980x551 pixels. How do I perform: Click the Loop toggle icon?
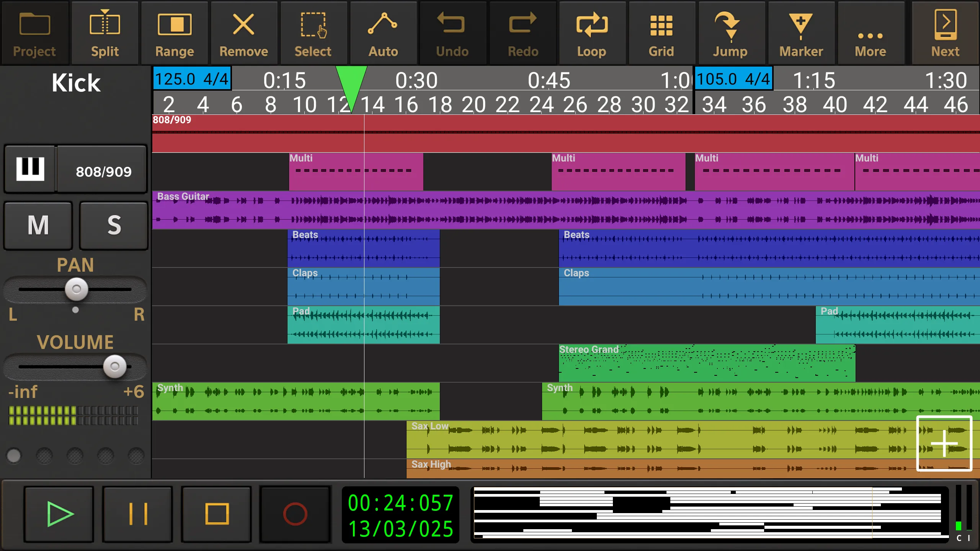pos(591,32)
